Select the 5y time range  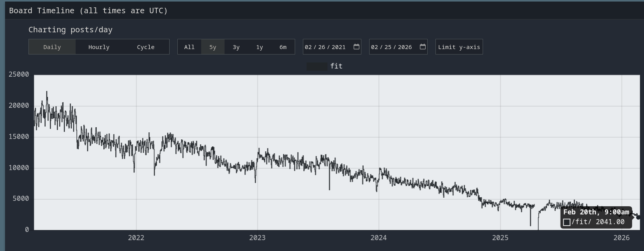(x=213, y=47)
